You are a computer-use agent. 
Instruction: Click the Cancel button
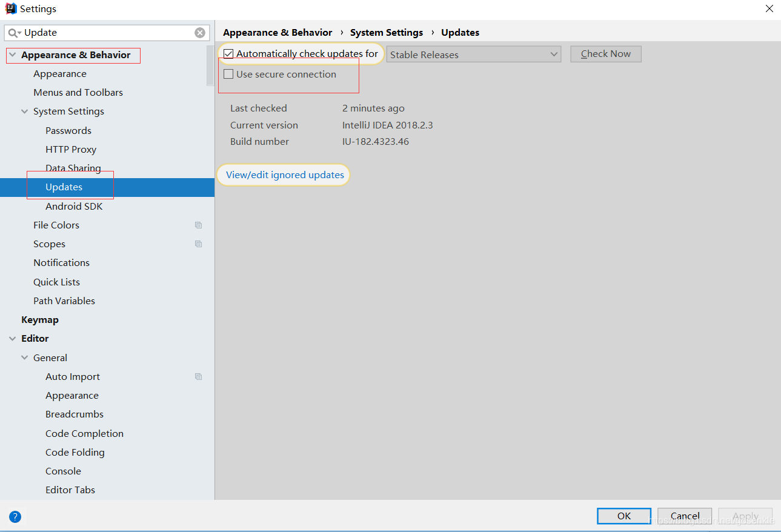click(685, 516)
